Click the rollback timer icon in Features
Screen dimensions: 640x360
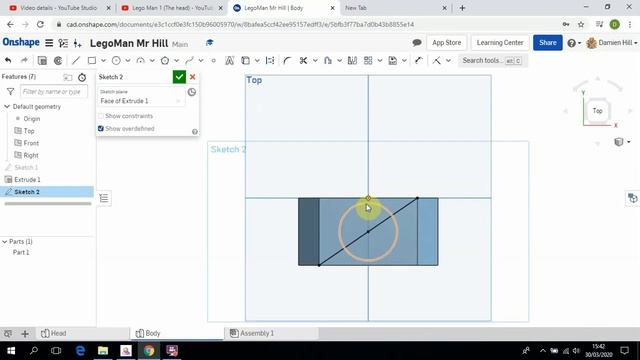82,77
